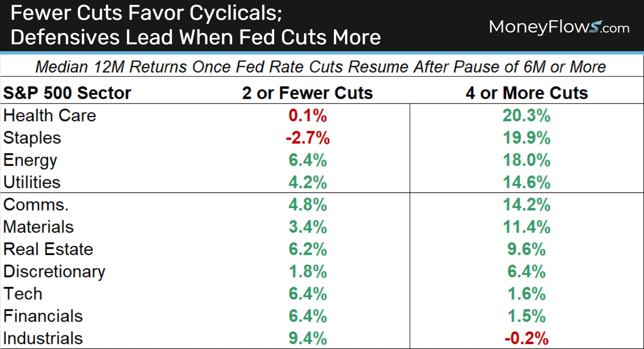The image size is (644, 349).
Task: Click the Tech 1.6% value
Action: (527, 294)
